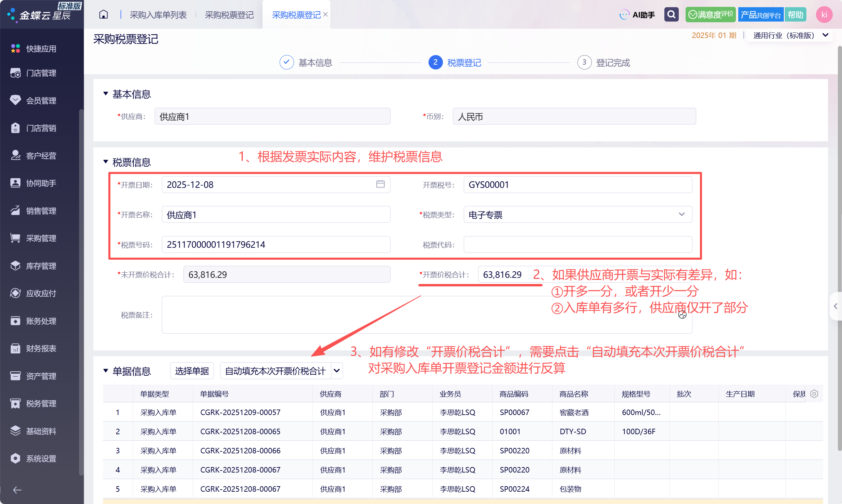
Task: Open the AI助手 assistant
Action: [637, 15]
